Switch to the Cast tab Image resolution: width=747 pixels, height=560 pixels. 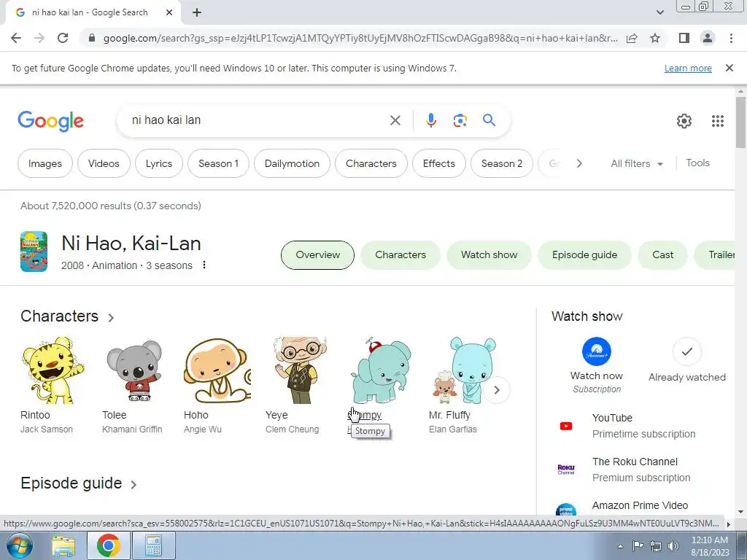(x=662, y=254)
